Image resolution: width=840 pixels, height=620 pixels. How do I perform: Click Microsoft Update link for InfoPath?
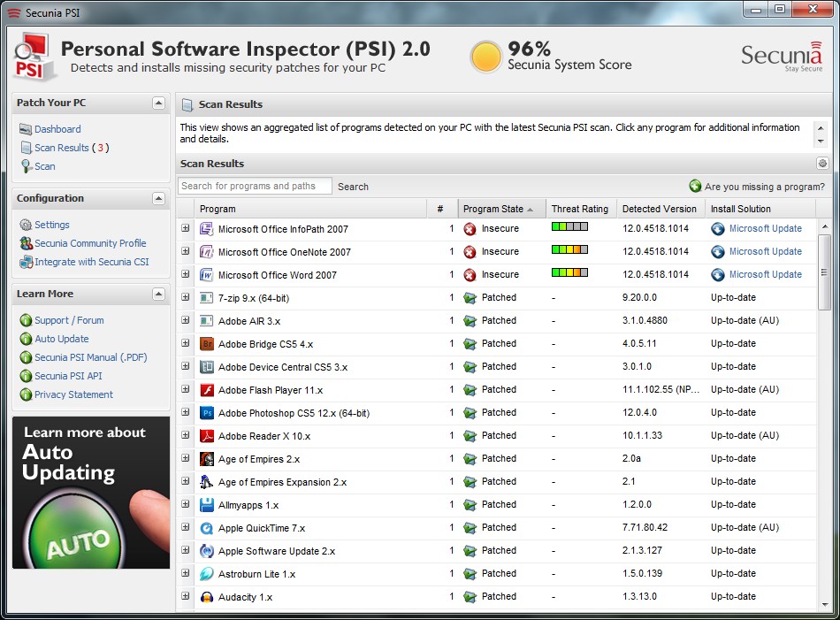pyautogui.click(x=766, y=228)
